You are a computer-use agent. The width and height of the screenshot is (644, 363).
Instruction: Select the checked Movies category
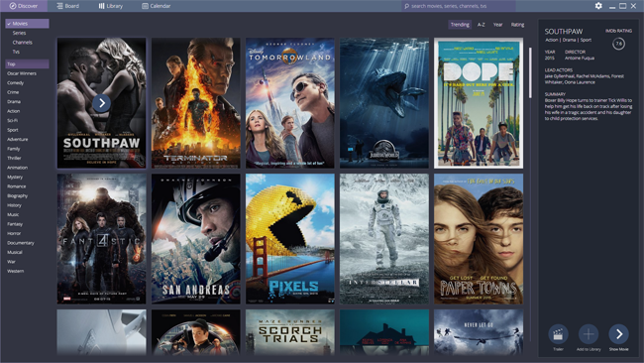[27, 24]
